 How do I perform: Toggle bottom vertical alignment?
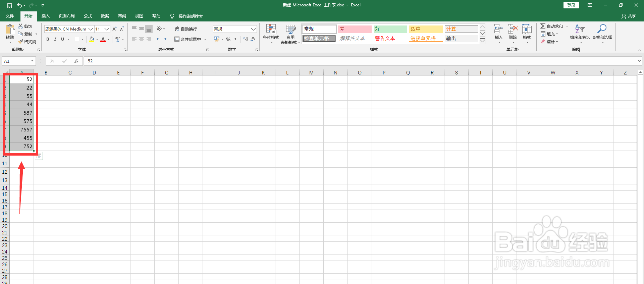(x=149, y=29)
